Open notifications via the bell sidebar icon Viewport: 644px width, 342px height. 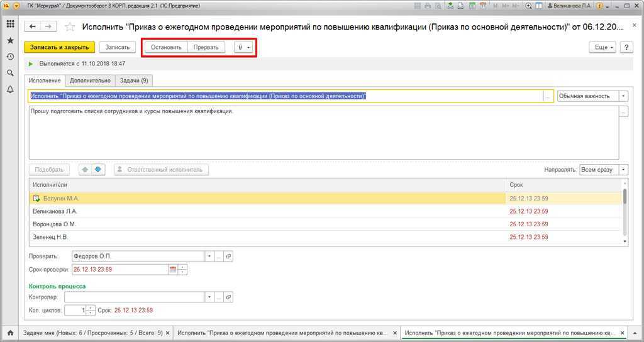10,90
